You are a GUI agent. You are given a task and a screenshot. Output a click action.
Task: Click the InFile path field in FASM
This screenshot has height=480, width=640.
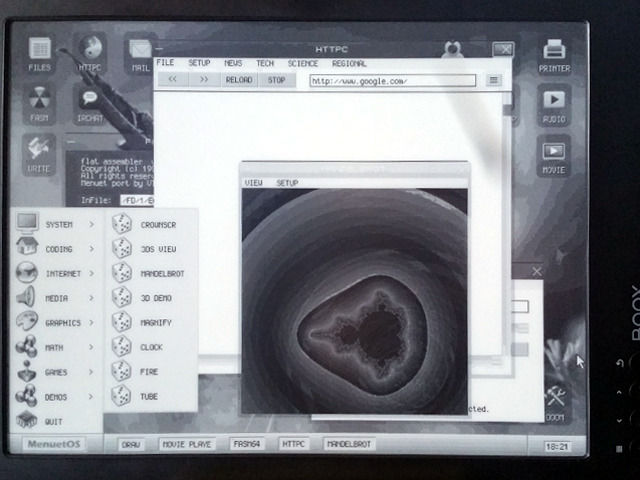click(137, 200)
